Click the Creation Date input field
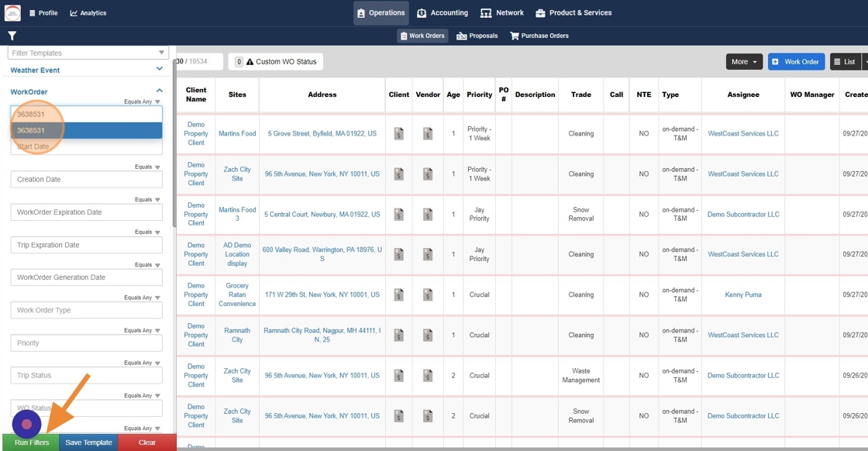This screenshot has height=451, width=868. (x=87, y=179)
